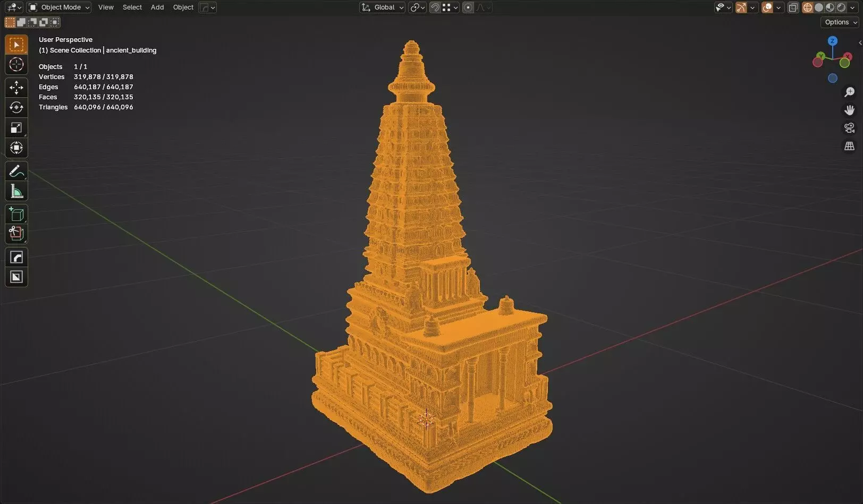The image size is (863, 504).
Task: Expand the overlays options dropdown arrow
Action: (x=779, y=7)
